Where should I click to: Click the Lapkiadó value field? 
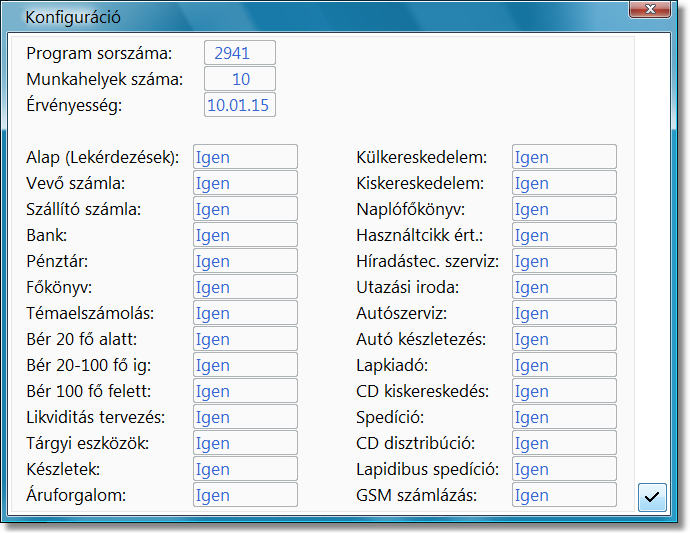coord(564,364)
